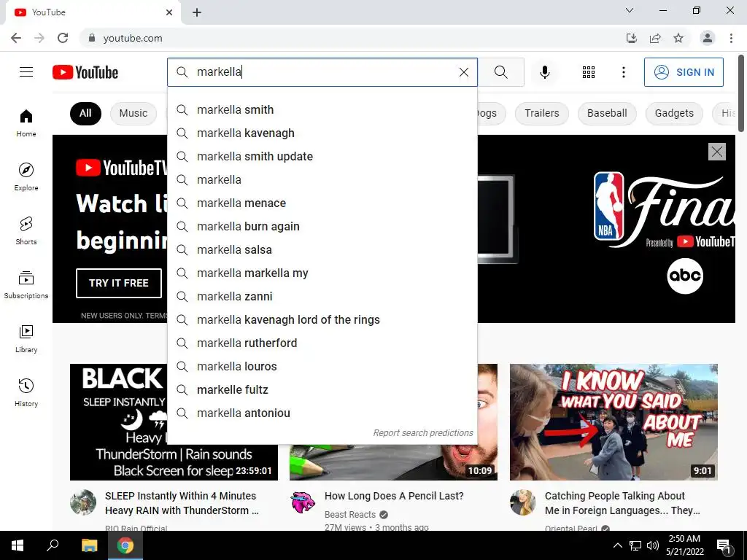View the site info lock icon
747x560 pixels.
click(92, 38)
